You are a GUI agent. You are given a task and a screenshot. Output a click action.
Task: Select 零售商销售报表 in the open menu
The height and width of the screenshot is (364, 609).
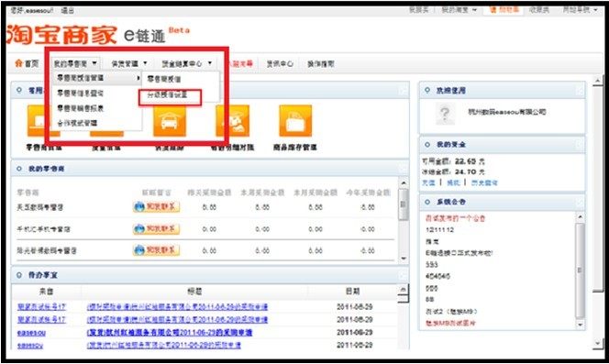point(81,108)
